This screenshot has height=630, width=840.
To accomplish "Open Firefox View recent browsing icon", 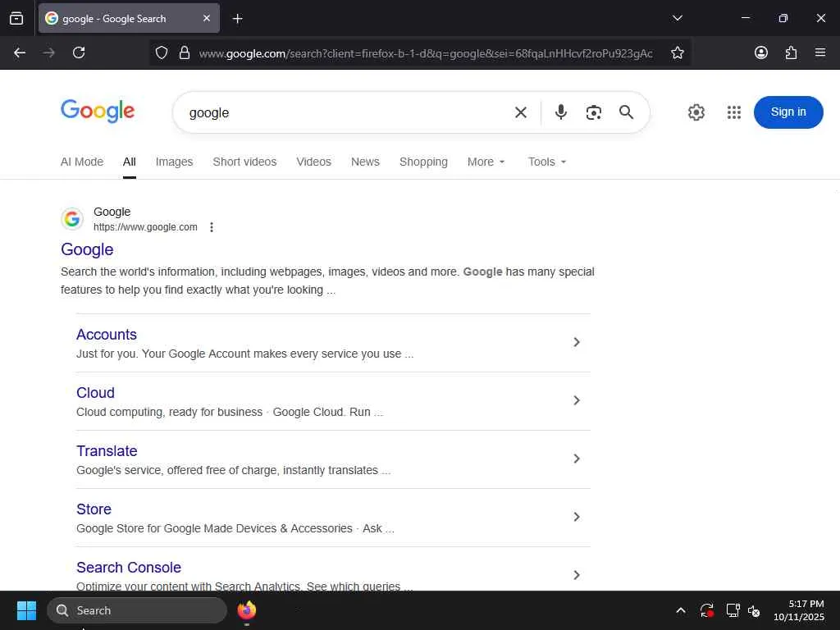I will 16,18.
